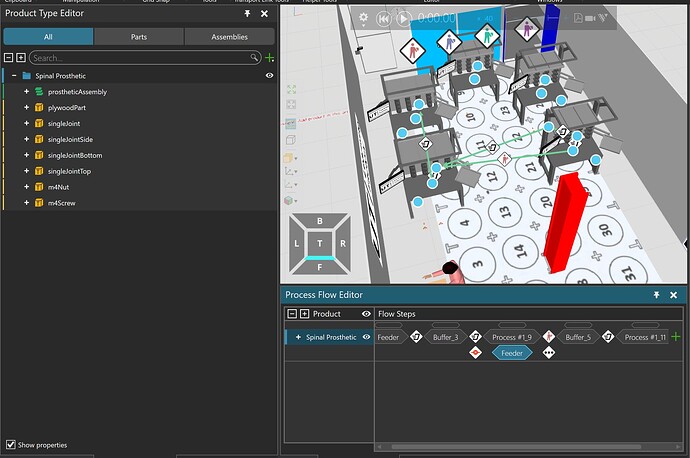The height and width of the screenshot is (458, 690).
Task: Expand the prostheticAssembly node
Action: 26,92
